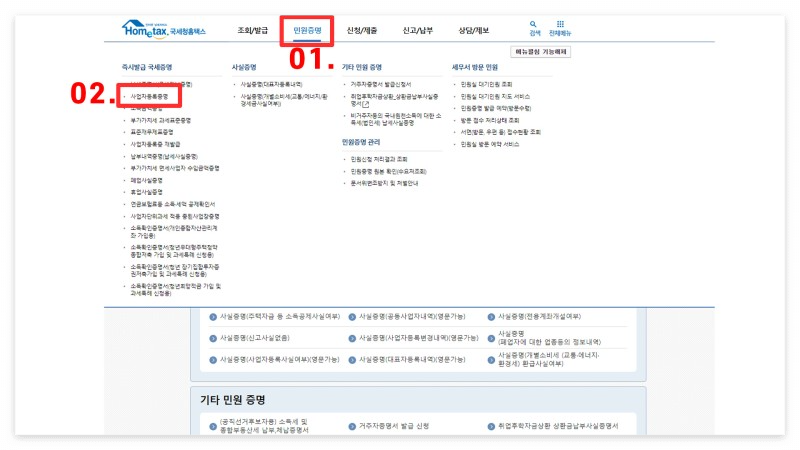Select 폐업사실증명

(146, 181)
